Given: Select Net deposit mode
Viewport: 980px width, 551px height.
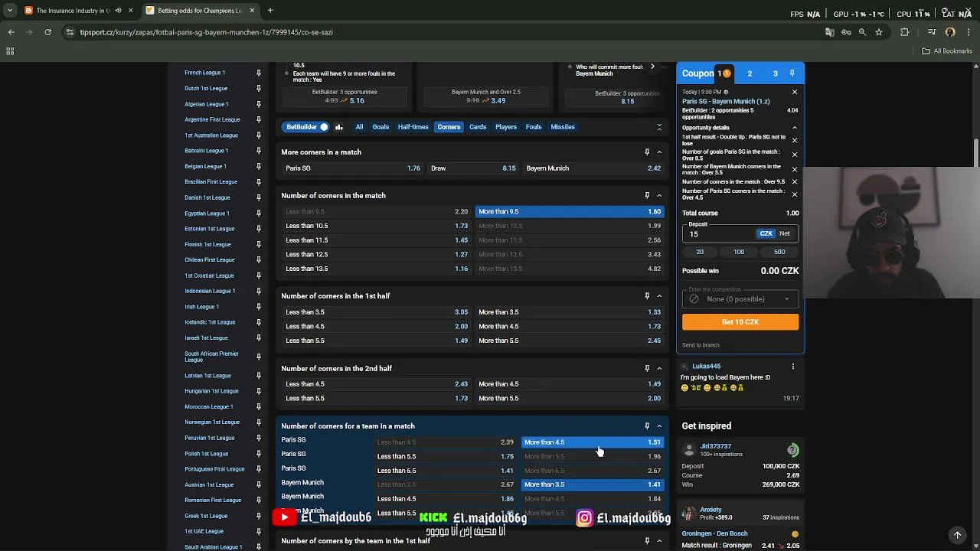Looking at the screenshot, I should [x=785, y=233].
